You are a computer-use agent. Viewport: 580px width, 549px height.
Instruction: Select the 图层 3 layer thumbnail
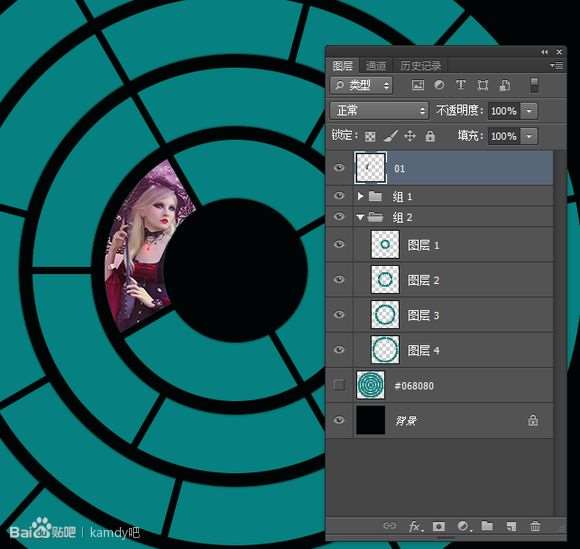(x=385, y=315)
